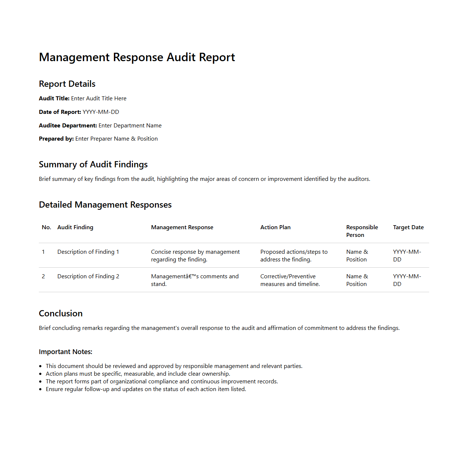Click the Detailed Management Responses heading
Screen dimensions: 468x476
(105, 205)
